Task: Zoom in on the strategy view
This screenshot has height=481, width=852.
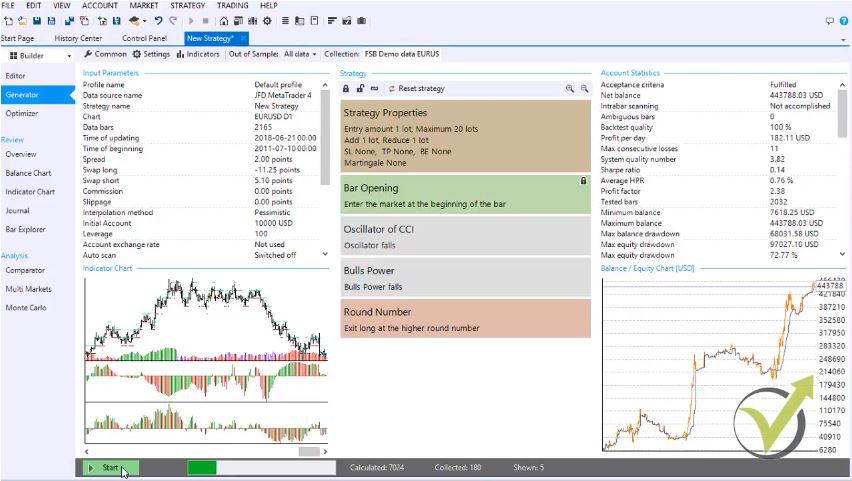Action: pos(570,89)
